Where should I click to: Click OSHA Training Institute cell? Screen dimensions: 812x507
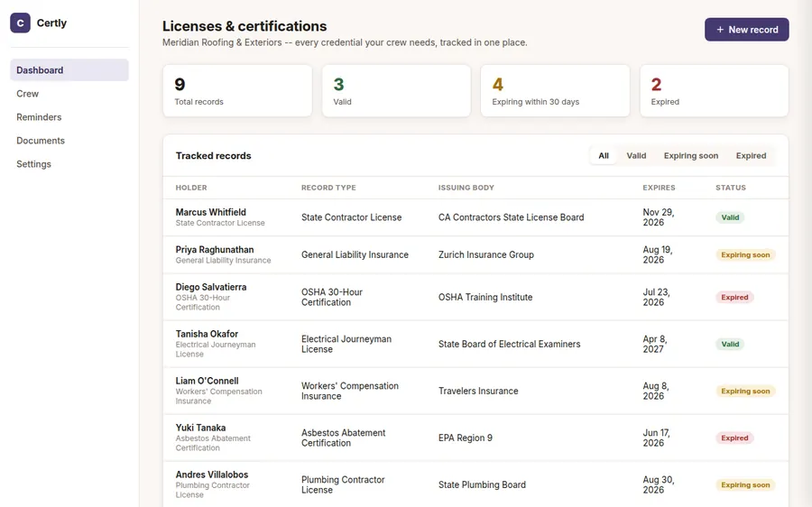(x=485, y=298)
